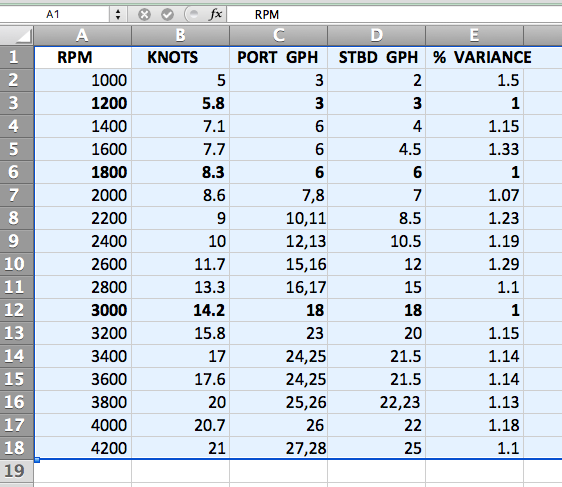The image size is (562, 487).
Task: Click the cell with value 2800
Action: pos(83,287)
